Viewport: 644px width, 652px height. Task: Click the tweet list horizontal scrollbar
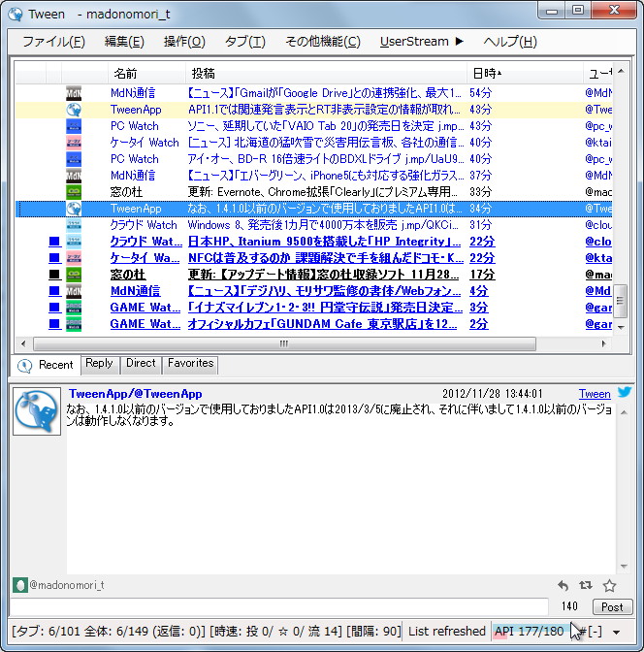click(284, 343)
